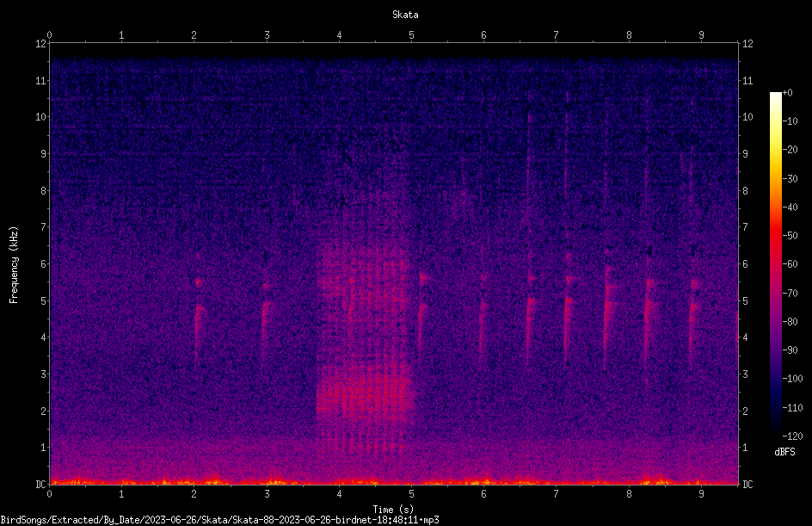Click the "12" tick on the right frequency axis
Image resolution: width=812 pixels, height=526 pixels.
tap(747, 44)
